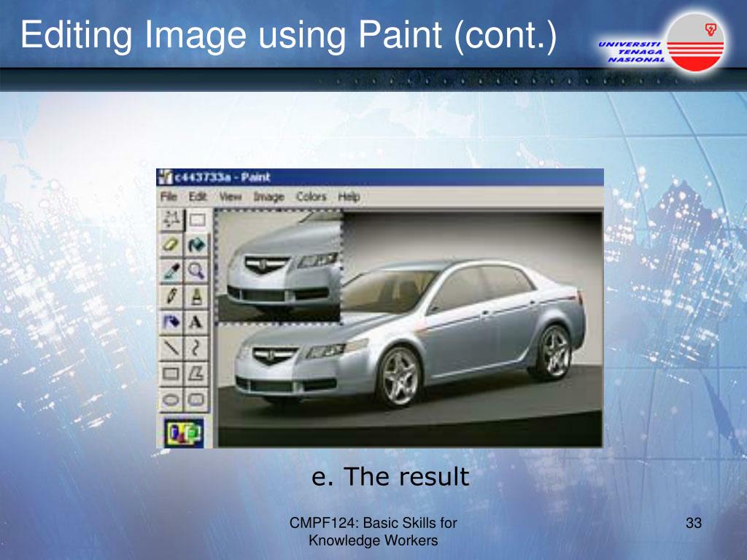Screen dimensions: 747x560
Task: Click the opaque selection option box
Action: click(184, 432)
